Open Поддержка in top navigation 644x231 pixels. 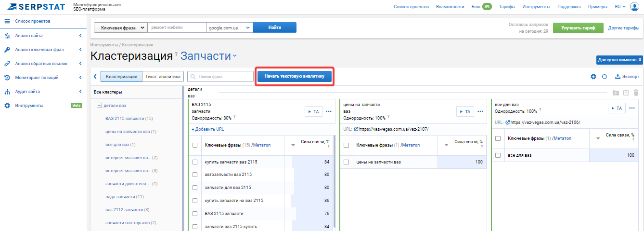point(569,7)
